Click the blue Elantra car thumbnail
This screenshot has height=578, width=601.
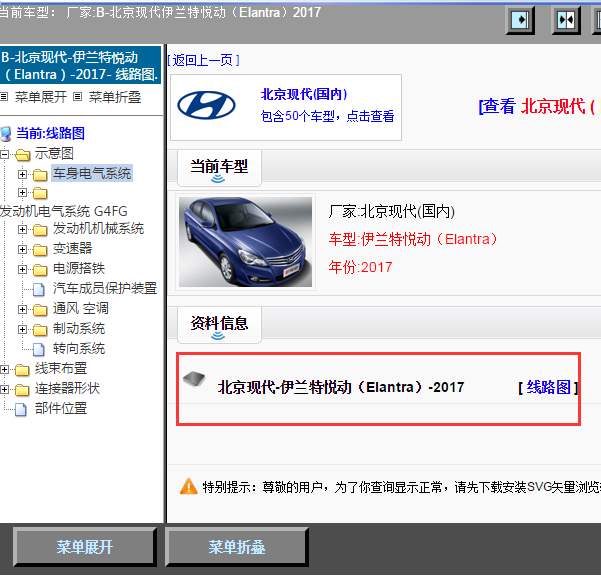point(245,242)
